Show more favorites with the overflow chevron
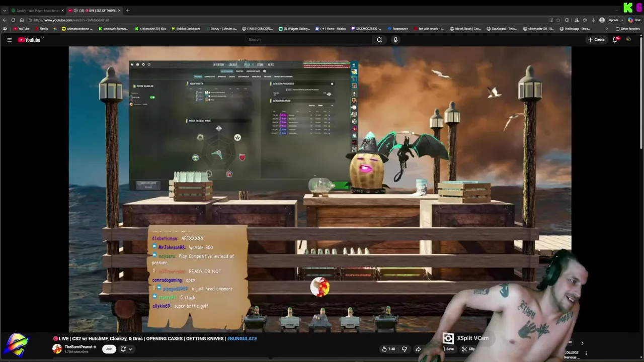 [607, 29]
